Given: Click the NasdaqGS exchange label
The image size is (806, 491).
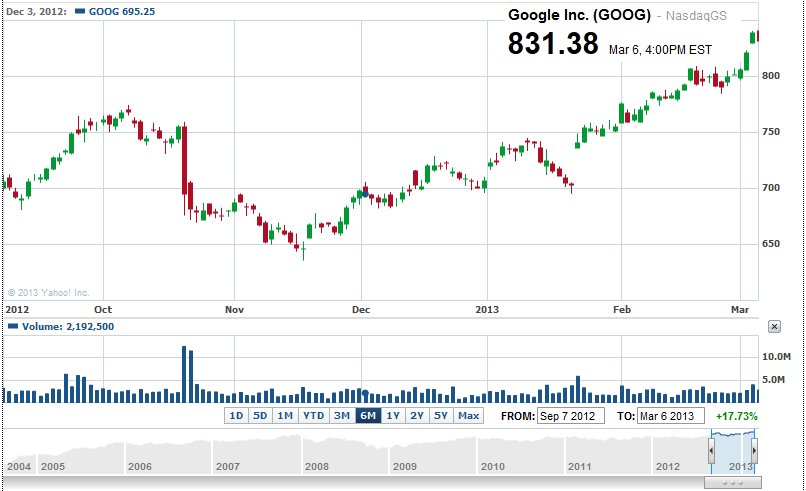Looking at the screenshot, I should tap(697, 16).
